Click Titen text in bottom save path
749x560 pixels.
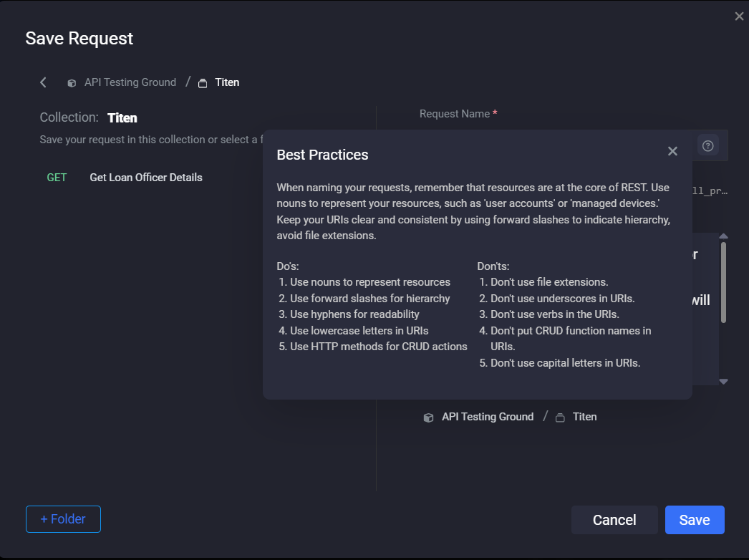(584, 417)
